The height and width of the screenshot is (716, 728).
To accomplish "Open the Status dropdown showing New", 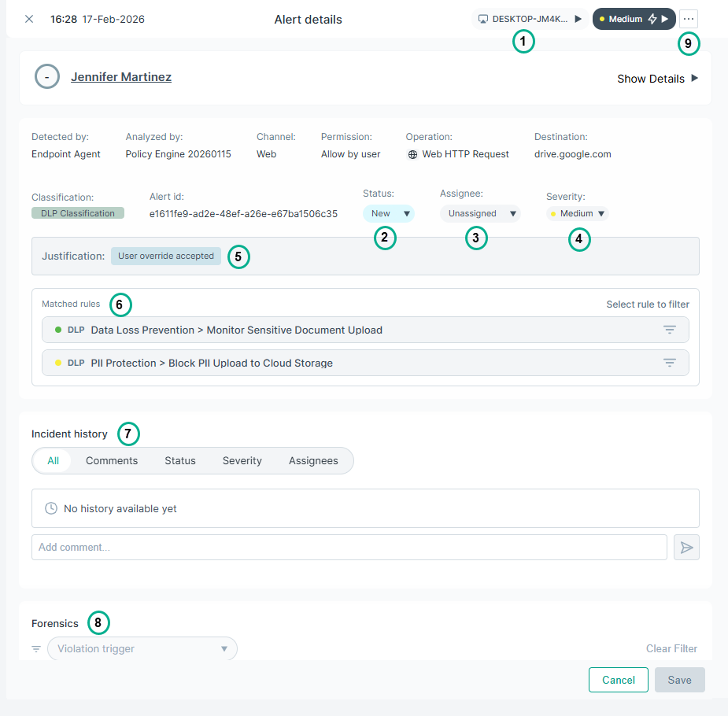I will click(x=388, y=213).
